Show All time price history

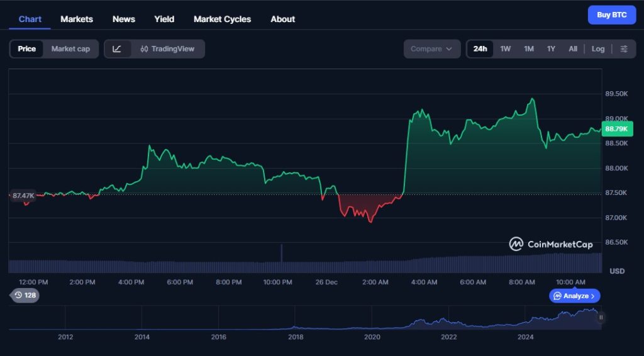pos(573,49)
